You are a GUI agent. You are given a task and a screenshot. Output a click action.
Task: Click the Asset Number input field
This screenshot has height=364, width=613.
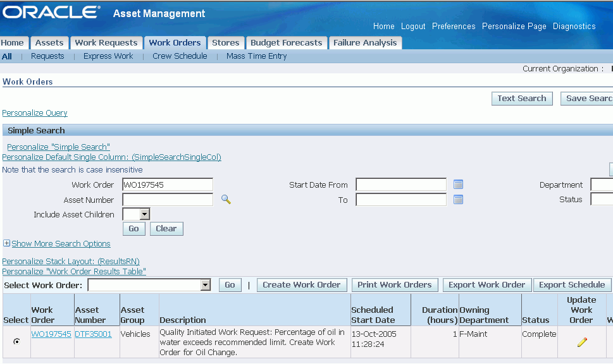pyautogui.click(x=168, y=200)
